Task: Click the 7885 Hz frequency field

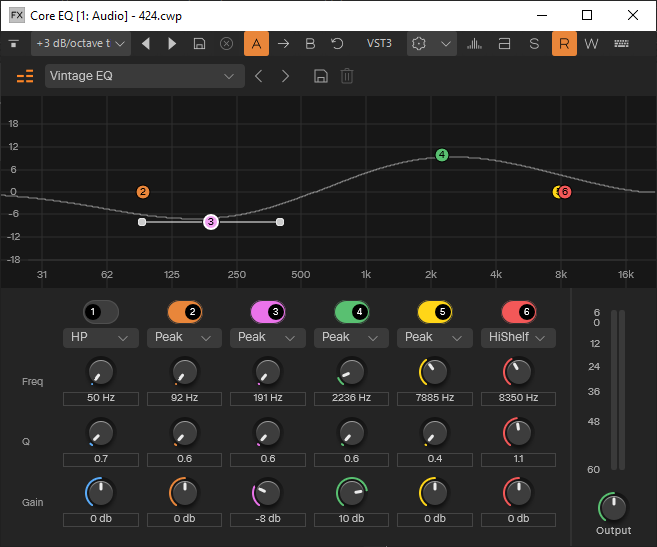Action: click(435, 398)
